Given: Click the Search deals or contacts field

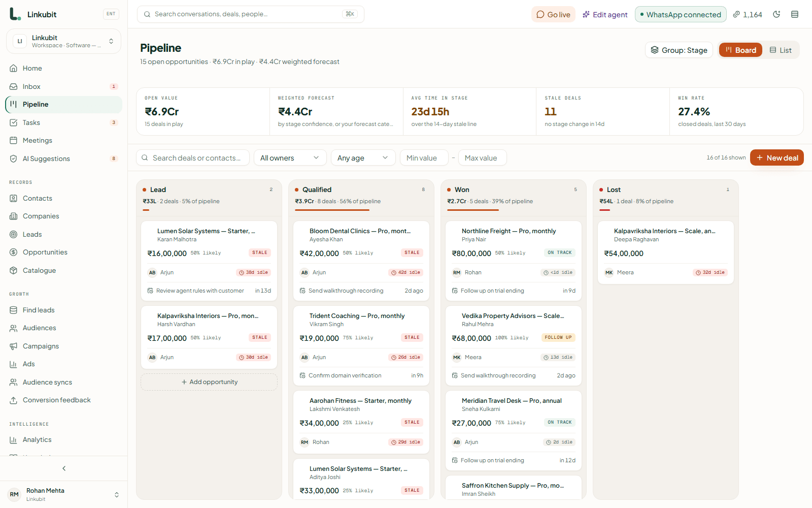Looking at the screenshot, I should pos(193,158).
